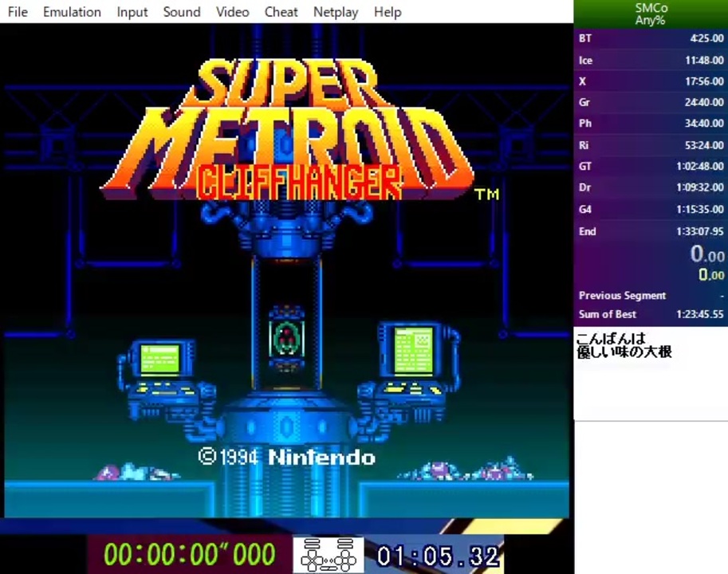Click the right green computer monitor
728x574 pixels.
point(413,349)
